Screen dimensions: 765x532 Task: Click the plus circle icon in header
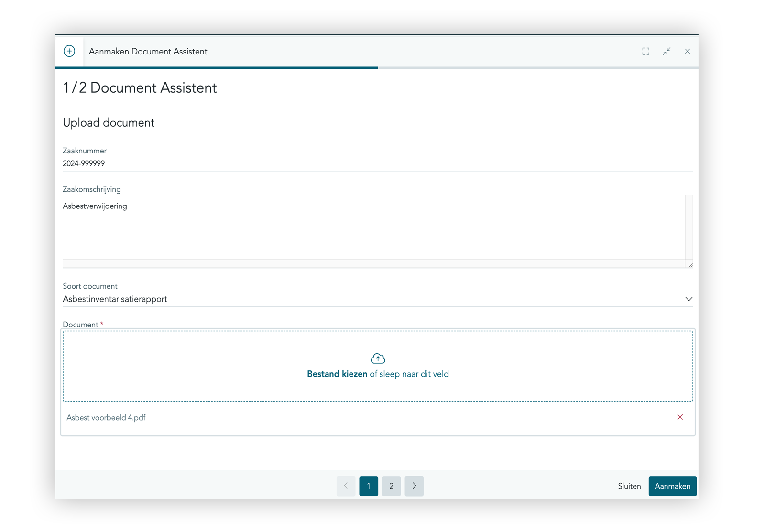69,51
